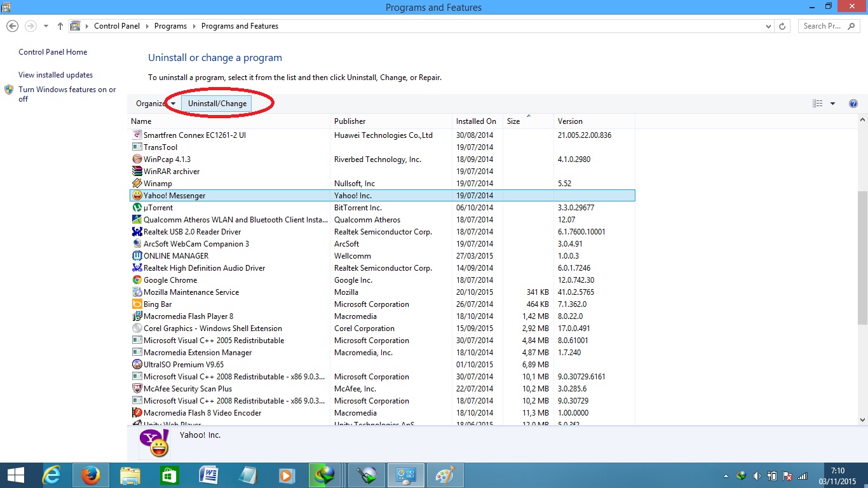Image resolution: width=868 pixels, height=488 pixels.
Task: Select the Macromedia Extension Manager row
Action: (382, 352)
